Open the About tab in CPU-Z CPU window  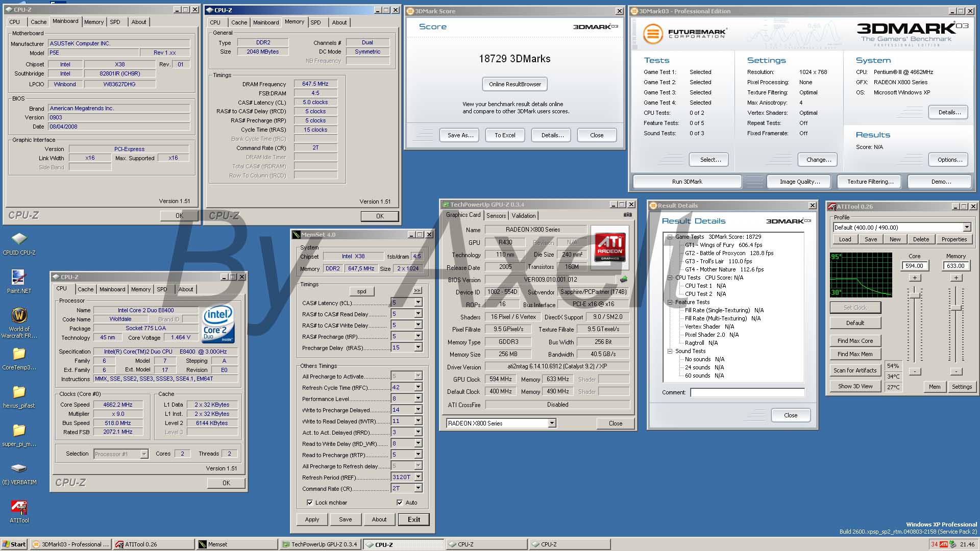(x=185, y=289)
